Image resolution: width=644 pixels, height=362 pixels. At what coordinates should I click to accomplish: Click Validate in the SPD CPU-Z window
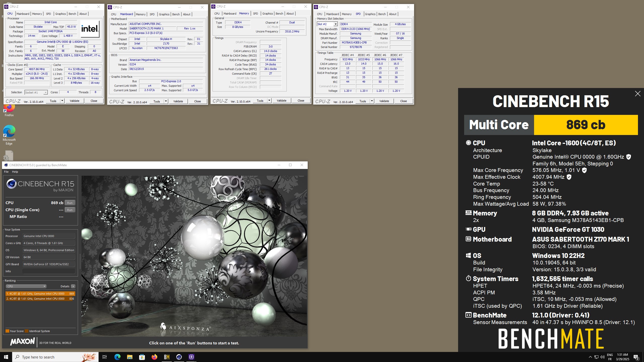tap(384, 101)
